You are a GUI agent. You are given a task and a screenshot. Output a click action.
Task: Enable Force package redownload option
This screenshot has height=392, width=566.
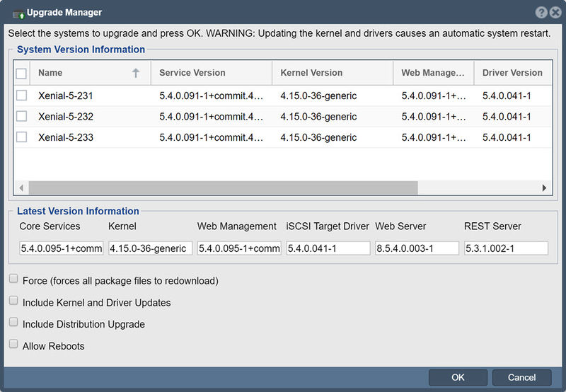click(13, 279)
